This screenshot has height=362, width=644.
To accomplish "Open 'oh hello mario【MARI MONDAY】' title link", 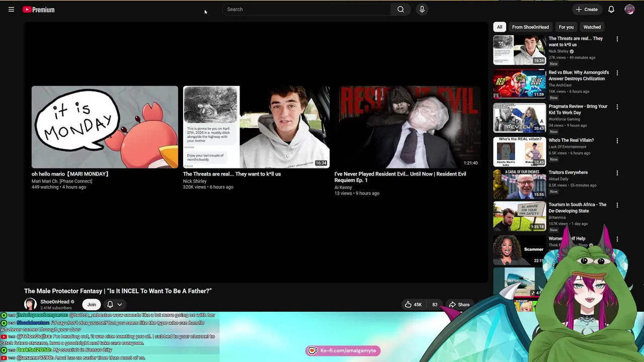I will pos(70,174).
